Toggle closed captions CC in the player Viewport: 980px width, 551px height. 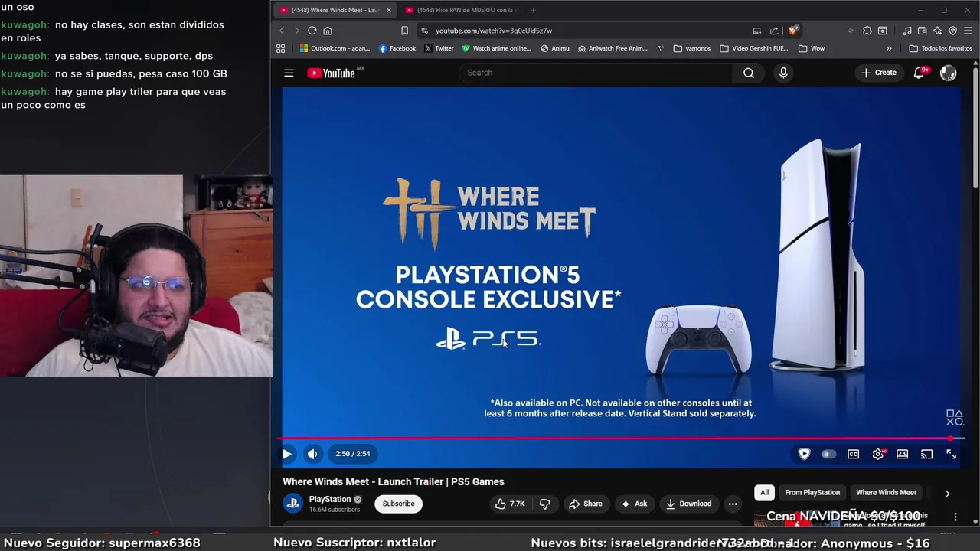pyautogui.click(x=853, y=454)
